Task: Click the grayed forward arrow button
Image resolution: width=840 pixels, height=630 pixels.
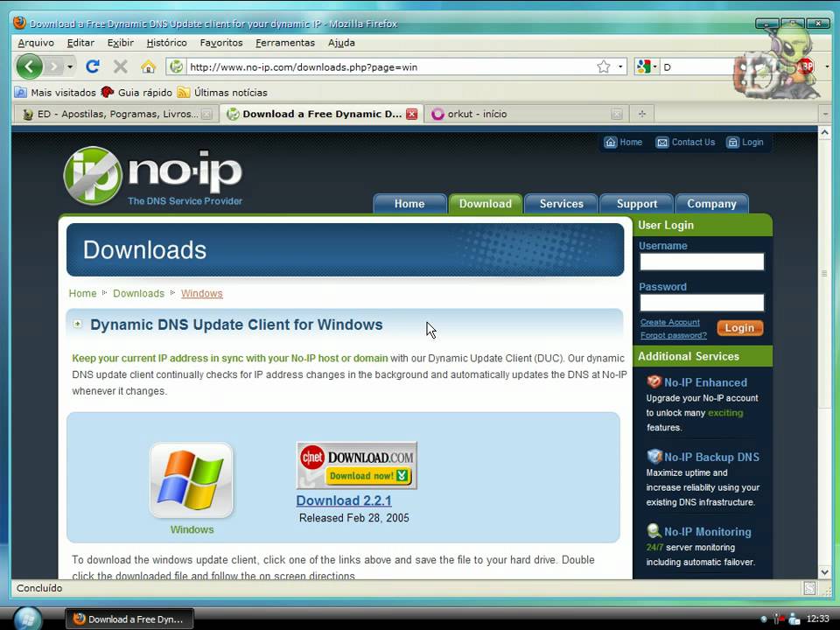Action: (53, 67)
